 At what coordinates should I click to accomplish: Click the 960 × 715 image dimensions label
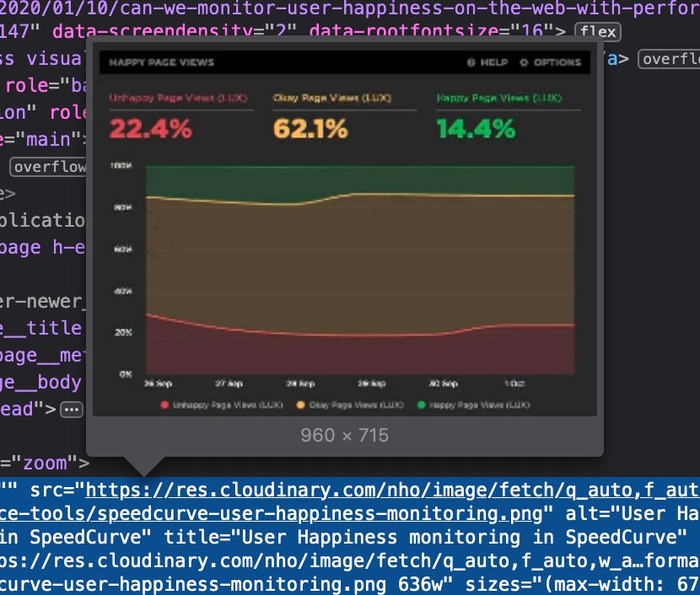345,436
